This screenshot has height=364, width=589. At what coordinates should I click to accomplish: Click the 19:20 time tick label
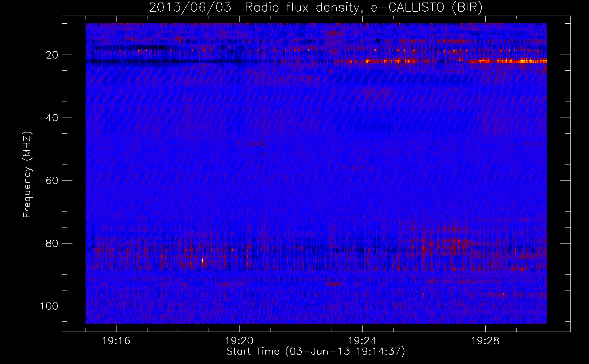point(239,341)
